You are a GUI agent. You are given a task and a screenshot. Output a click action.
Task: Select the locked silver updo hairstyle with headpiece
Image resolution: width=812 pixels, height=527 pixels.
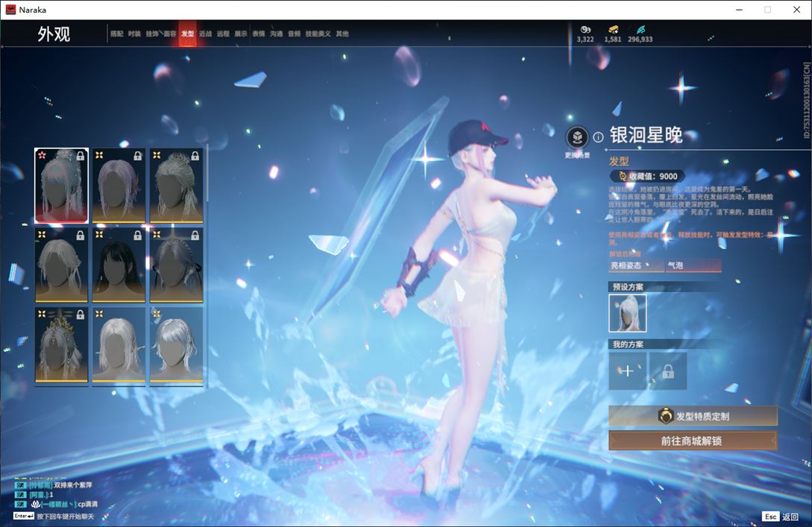(x=177, y=186)
